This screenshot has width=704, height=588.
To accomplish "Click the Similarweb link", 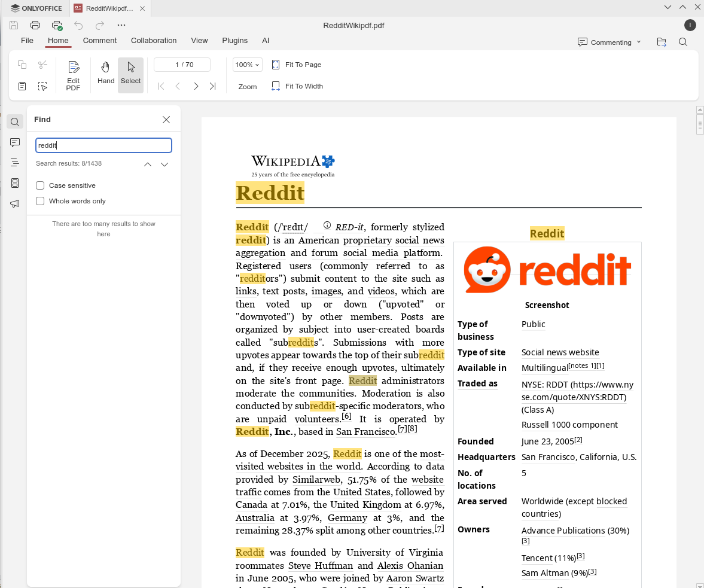I will [x=316, y=480].
